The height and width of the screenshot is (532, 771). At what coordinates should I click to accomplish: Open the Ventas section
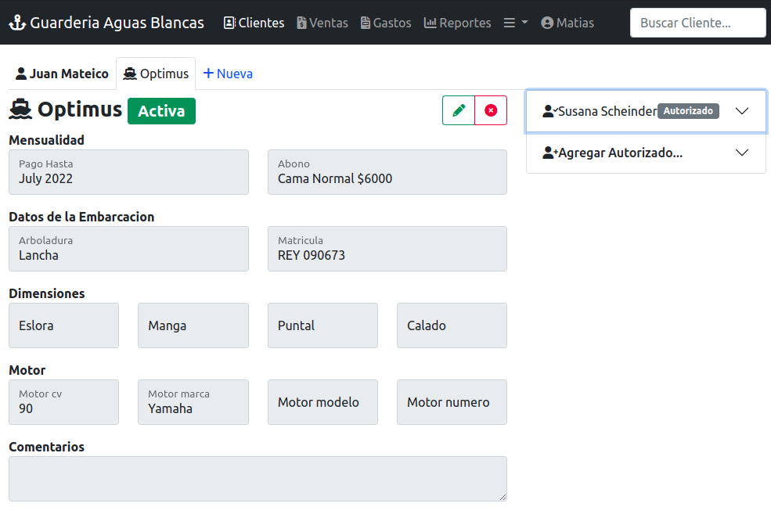322,23
